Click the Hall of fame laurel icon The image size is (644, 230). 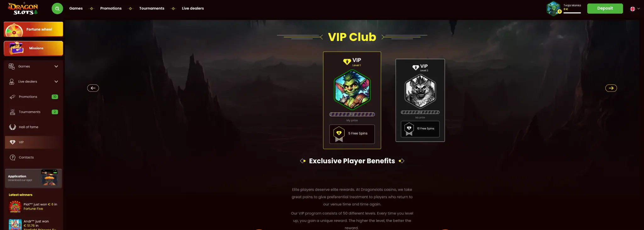[13, 127]
